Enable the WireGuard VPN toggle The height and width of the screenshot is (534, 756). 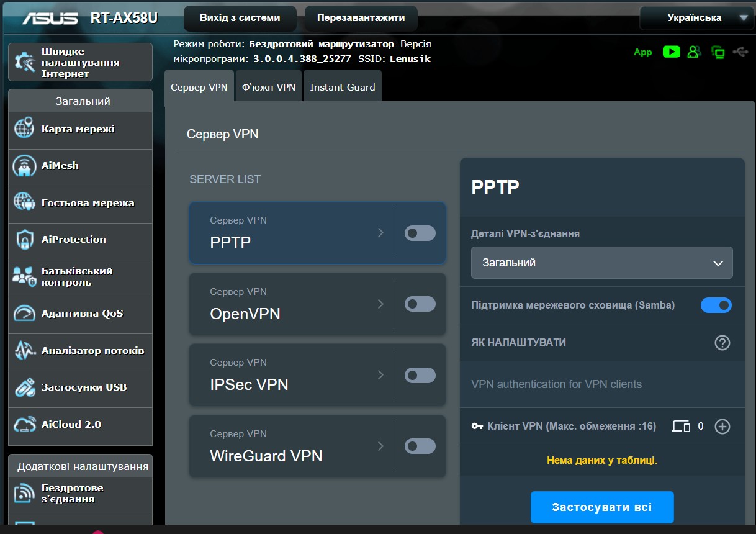[x=420, y=446]
